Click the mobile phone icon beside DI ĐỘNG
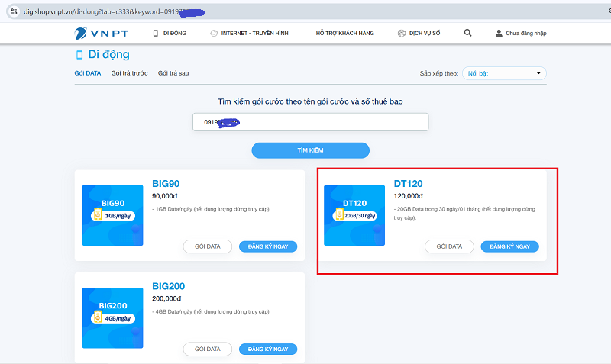The image size is (611, 364). pyautogui.click(x=156, y=33)
